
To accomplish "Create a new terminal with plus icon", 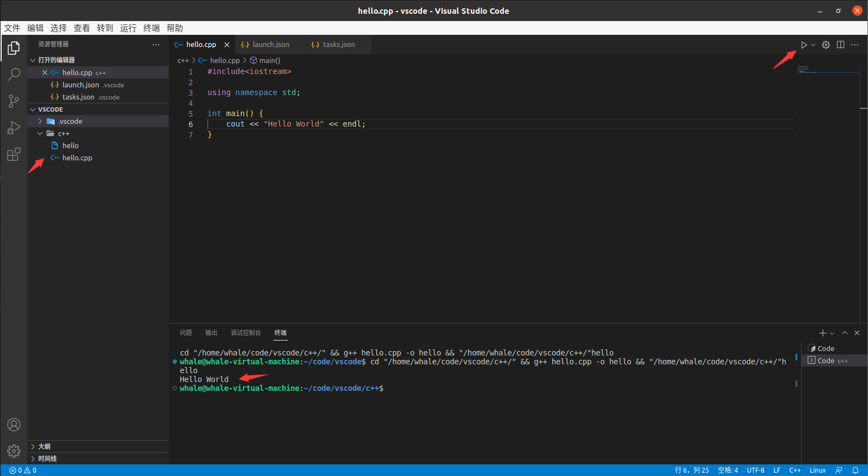I will coord(823,333).
